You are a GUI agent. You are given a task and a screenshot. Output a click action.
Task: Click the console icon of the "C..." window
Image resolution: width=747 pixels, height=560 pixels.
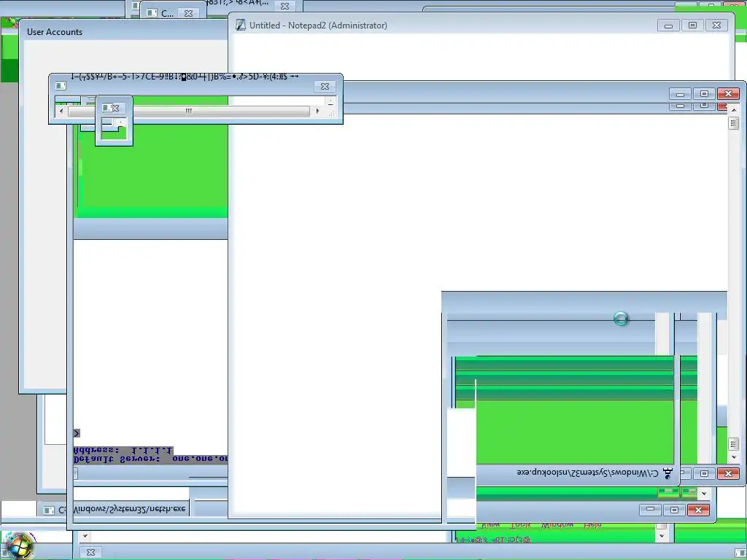[152, 13]
